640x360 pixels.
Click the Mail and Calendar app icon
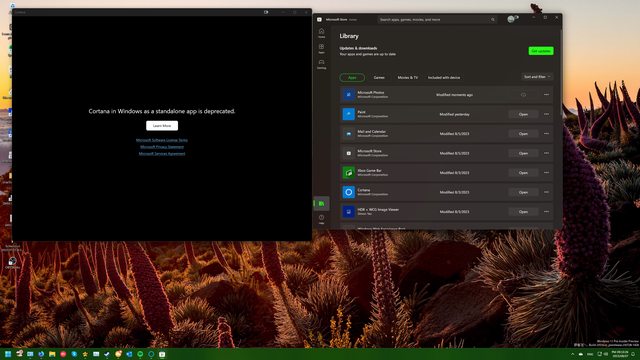pos(349,133)
